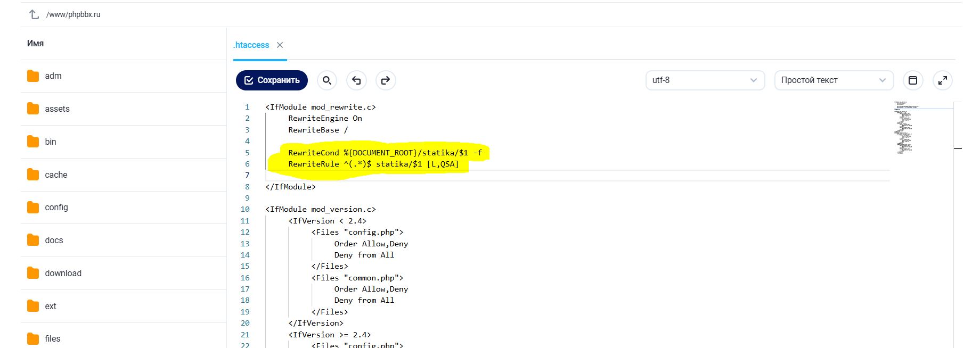The height and width of the screenshot is (348, 980).
Task: Click line number 7 in gutter
Action: pyautogui.click(x=247, y=175)
